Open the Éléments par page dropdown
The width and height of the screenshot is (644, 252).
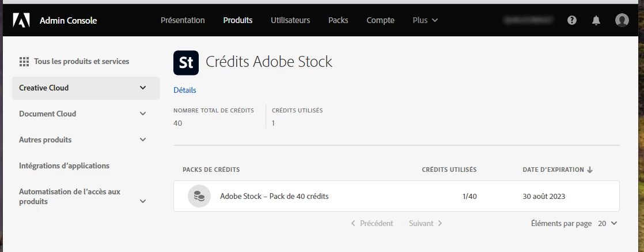(x=607, y=223)
